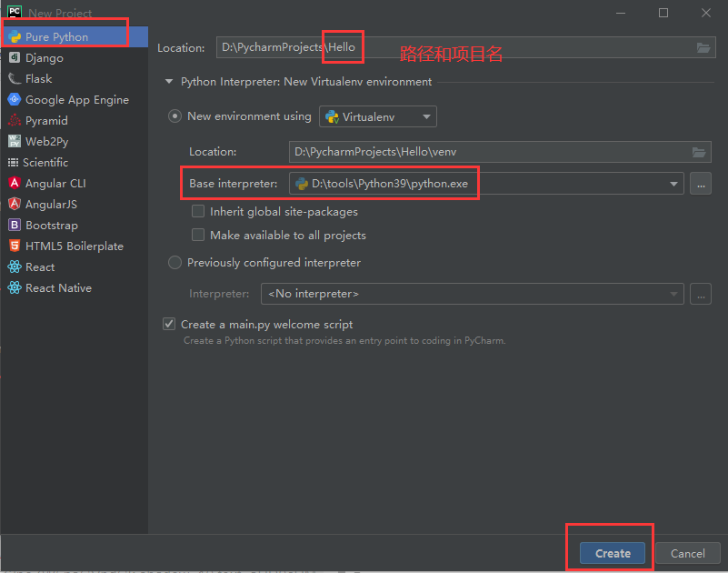Image resolution: width=728 pixels, height=573 pixels.
Task: Click the Pyramid project icon
Action: click(15, 120)
